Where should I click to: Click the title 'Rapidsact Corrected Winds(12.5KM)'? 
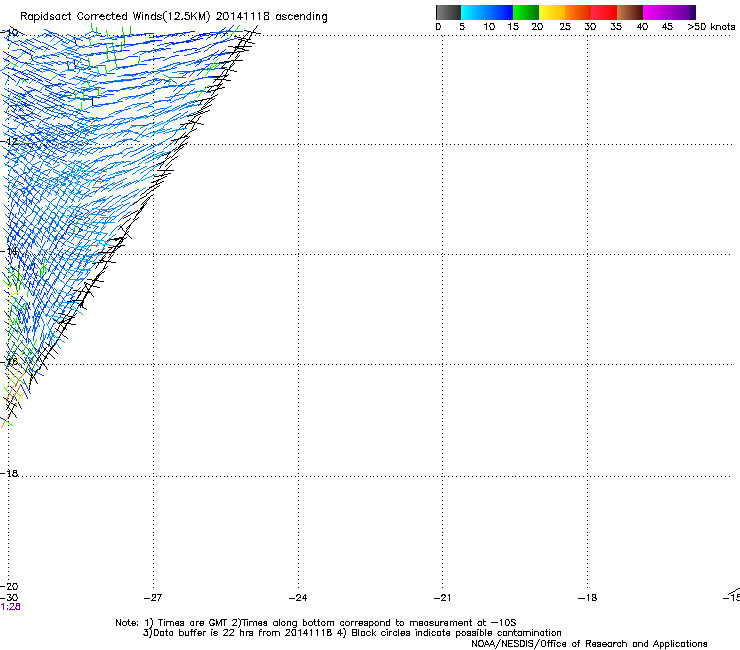pos(115,17)
